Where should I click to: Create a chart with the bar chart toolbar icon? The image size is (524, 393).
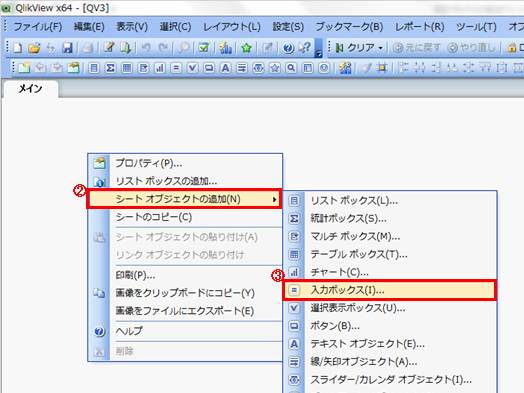pyautogui.click(x=160, y=68)
